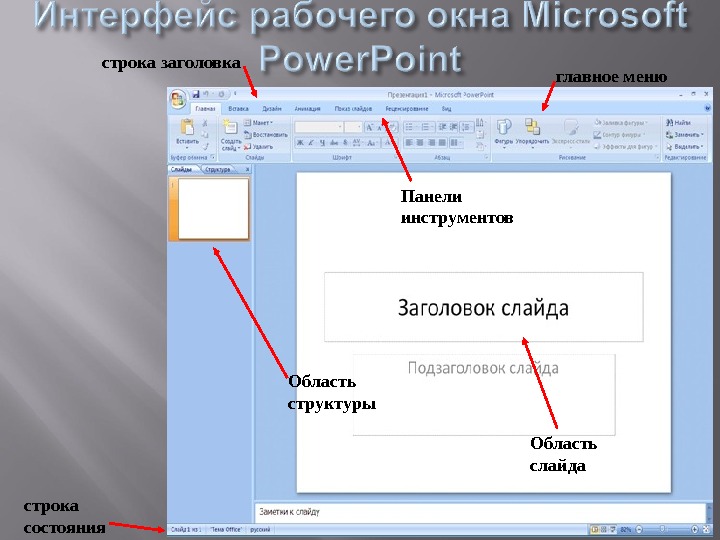Open the Дизайн ribbon tab
The width and height of the screenshot is (720, 540).
(x=272, y=109)
